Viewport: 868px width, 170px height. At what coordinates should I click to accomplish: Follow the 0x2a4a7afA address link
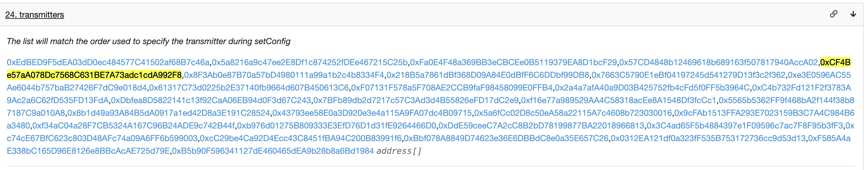click(652, 88)
